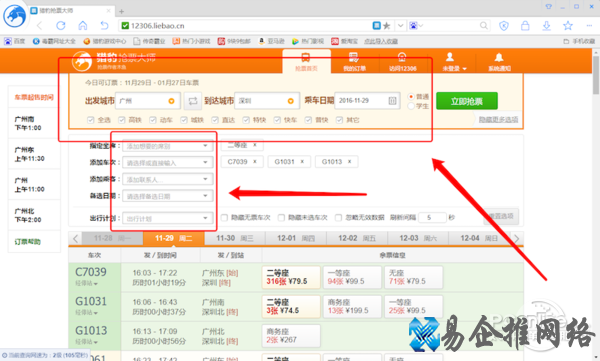The image size is (600, 361).
Task: Expand 经停站 under train G1031
Action: coord(86,313)
